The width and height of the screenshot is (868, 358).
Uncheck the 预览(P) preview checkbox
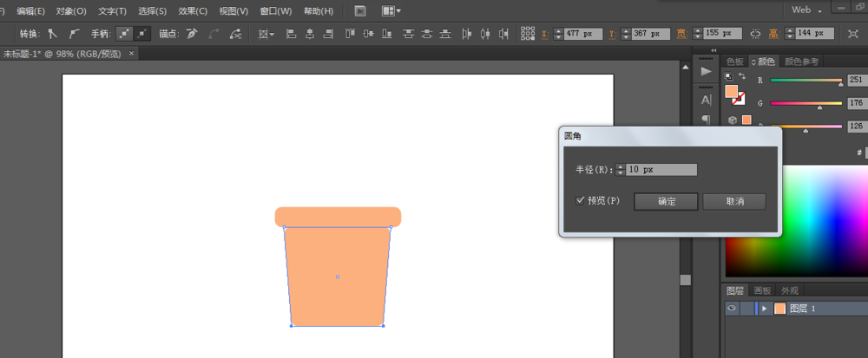(x=580, y=200)
